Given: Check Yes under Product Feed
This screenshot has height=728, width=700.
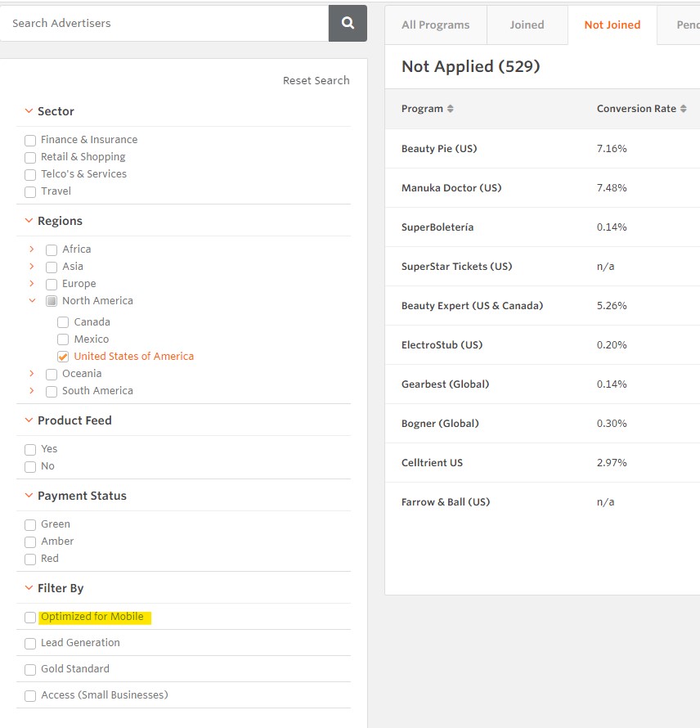Looking at the screenshot, I should [x=30, y=450].
